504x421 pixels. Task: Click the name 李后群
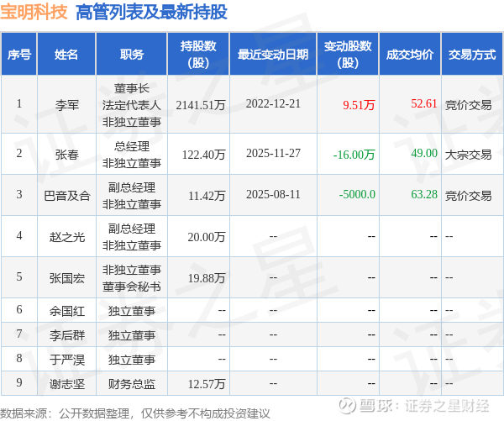(x=67, y=335)
